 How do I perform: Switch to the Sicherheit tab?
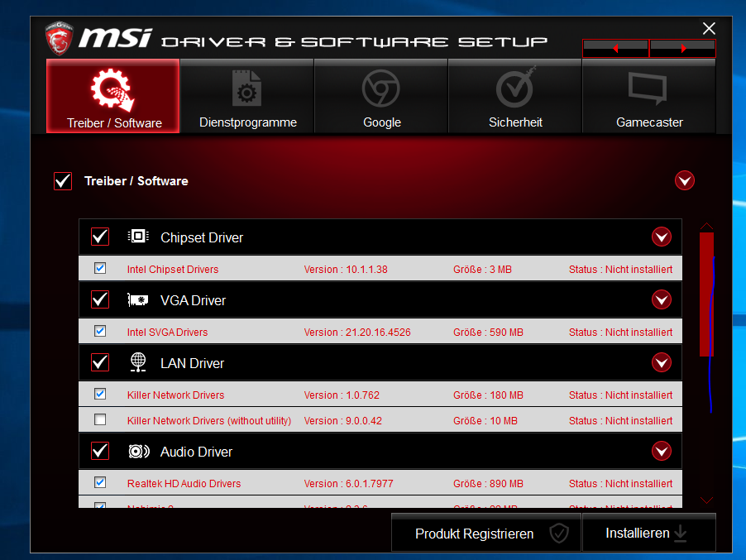514,96
